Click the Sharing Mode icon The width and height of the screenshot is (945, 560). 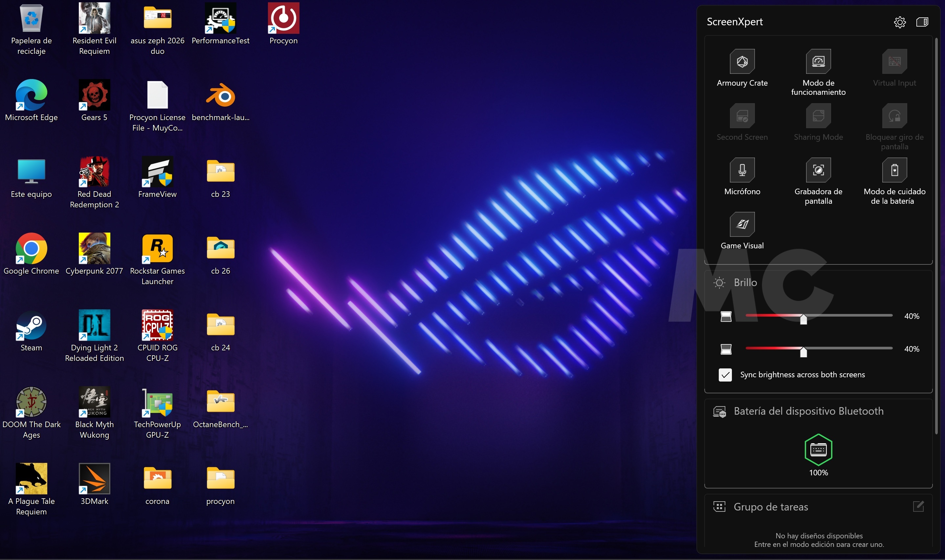click(x=818, y=116)
